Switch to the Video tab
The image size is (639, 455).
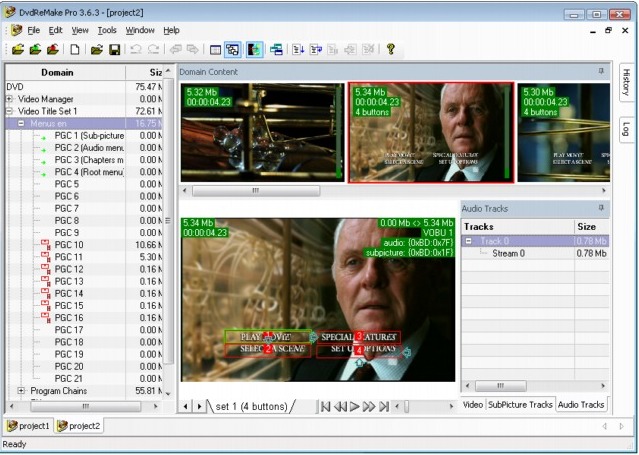[x=473, y=404]
